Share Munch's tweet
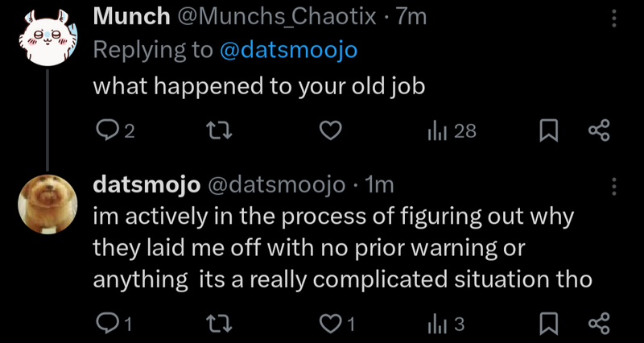Screen dimensions: 644x343 click(x=600, y=130)
